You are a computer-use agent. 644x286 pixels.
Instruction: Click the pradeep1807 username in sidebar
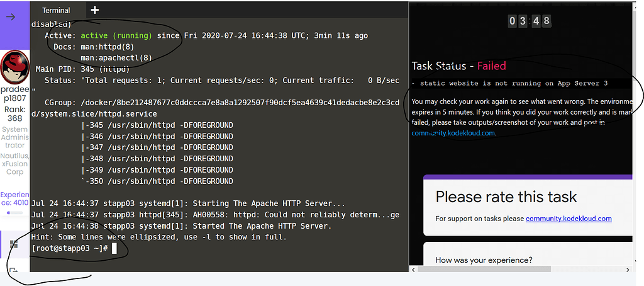14,94
